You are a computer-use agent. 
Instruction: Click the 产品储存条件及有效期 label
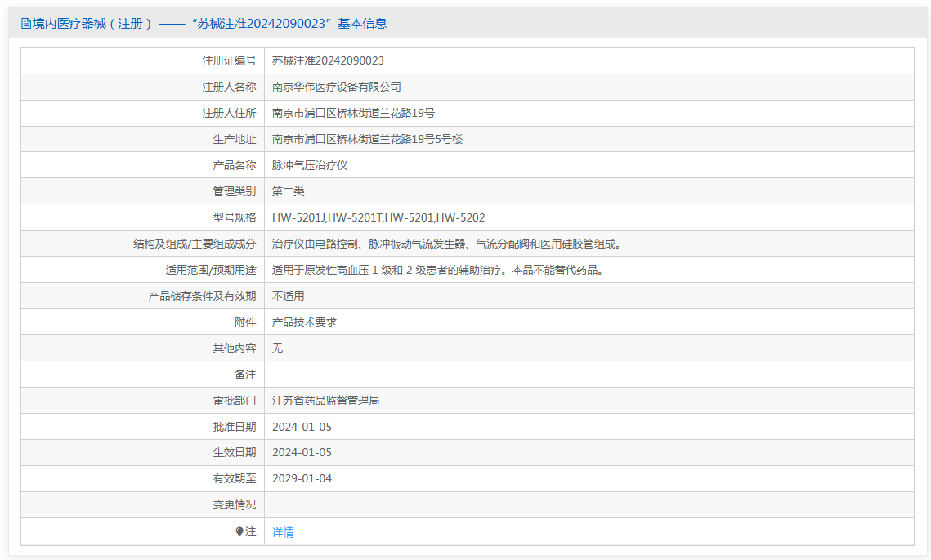pyautogui.click(x=202, y=296)
